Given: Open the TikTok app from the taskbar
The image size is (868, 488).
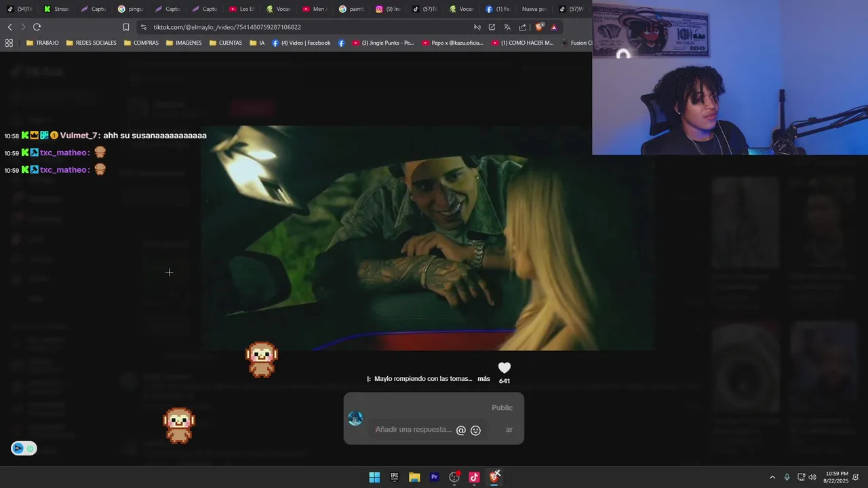Looking at the screenshot, I should [x=475, y=477].
